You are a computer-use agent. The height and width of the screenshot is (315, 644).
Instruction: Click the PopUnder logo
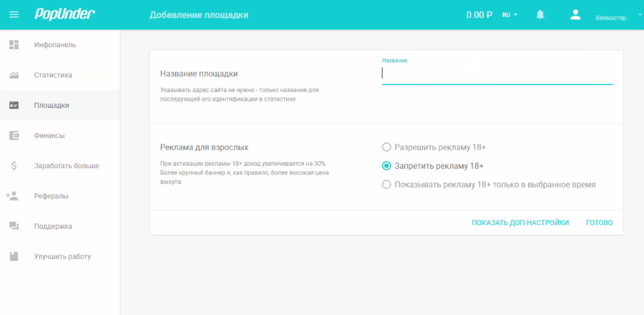pos(65,14)
